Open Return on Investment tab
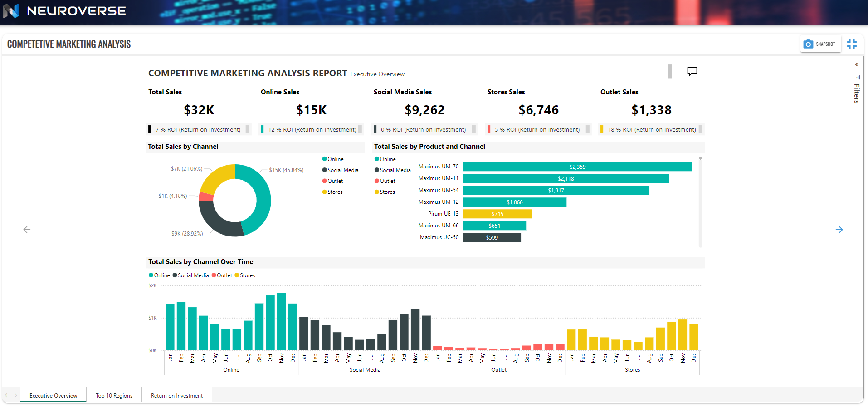This screenshot has width=868, height=413. (177, 396)
